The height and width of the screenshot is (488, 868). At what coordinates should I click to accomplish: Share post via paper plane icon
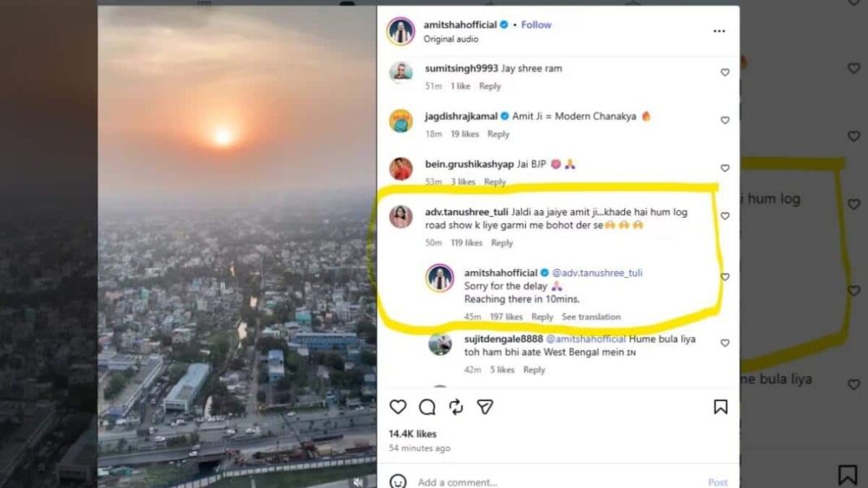pyautogui.click(x=485, y=407)
